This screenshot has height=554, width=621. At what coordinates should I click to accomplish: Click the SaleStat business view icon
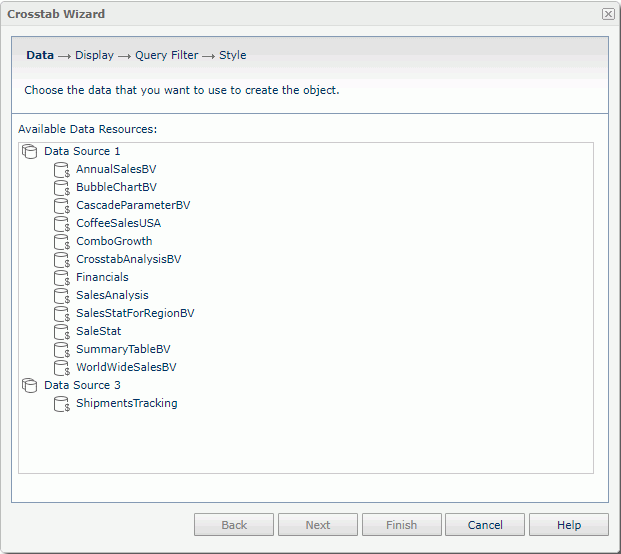(x=62, y=332)
